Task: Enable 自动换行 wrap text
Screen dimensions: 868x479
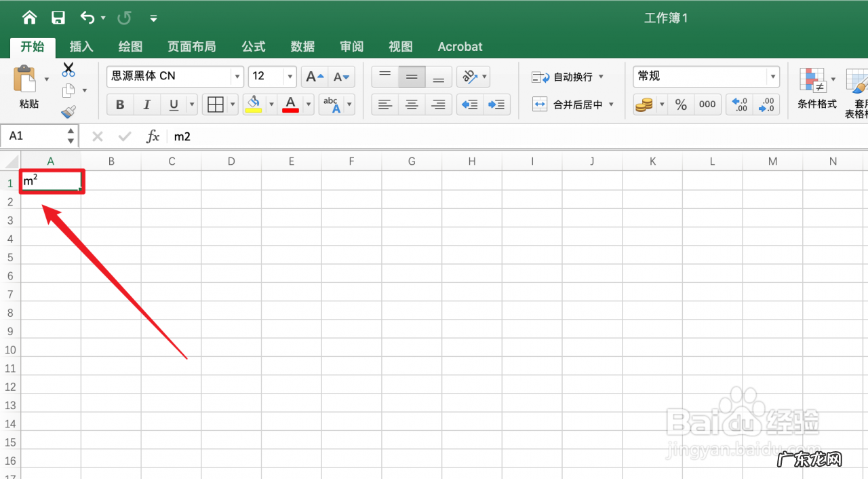Action: (570, 77)
